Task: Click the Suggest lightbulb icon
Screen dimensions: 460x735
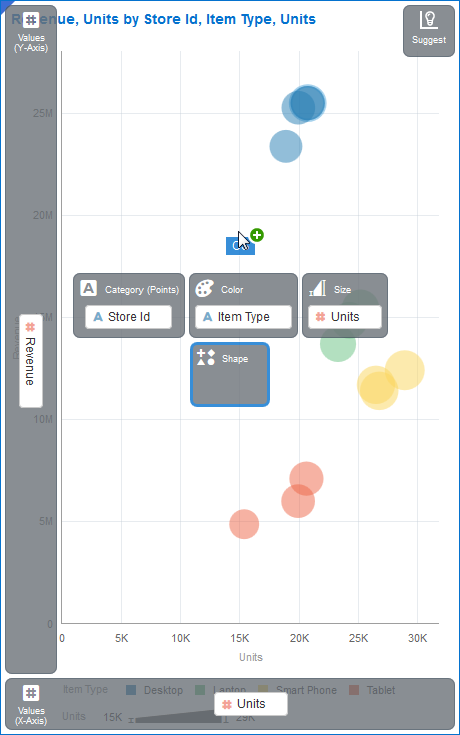Action: pos(428,21)
